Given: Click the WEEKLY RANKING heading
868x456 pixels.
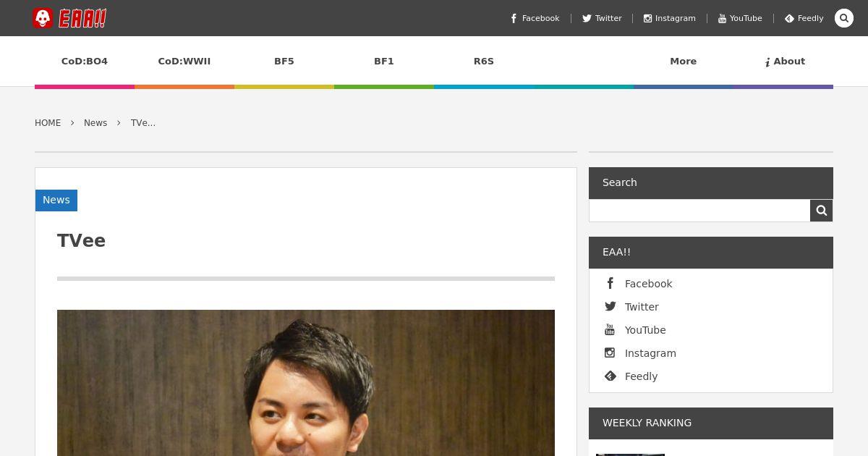Looking at the screenshot, I should pyautogui.click(x=647, y=423).
